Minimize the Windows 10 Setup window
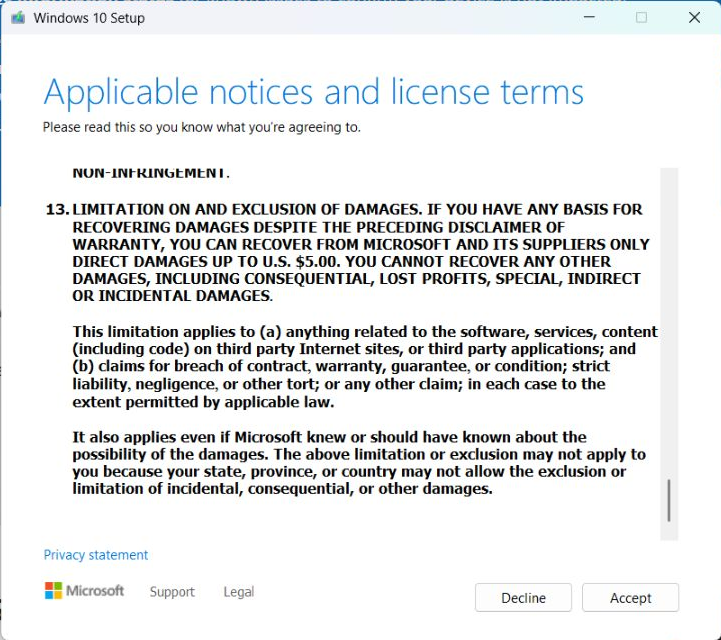This screenshot has width=721, height=640. coord(589,17)
